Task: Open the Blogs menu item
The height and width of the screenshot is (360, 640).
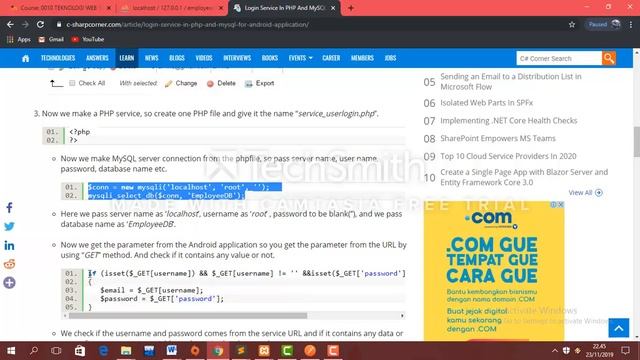Action: tap(177, 58)
